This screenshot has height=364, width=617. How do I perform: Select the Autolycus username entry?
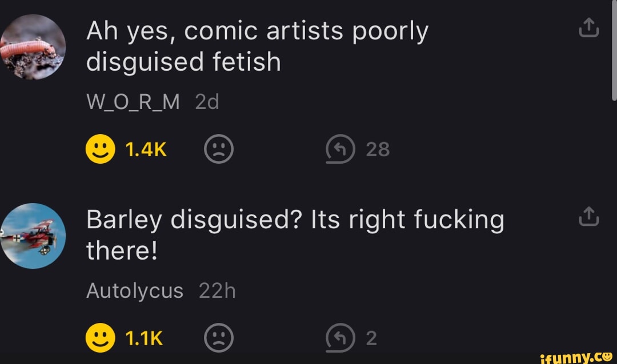pyautogui.click(x=135, y=290)
